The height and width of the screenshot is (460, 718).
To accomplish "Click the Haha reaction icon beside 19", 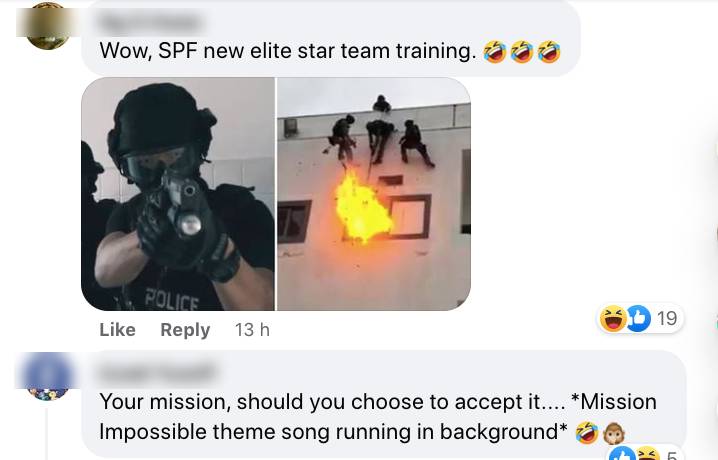I will point(613,318).
